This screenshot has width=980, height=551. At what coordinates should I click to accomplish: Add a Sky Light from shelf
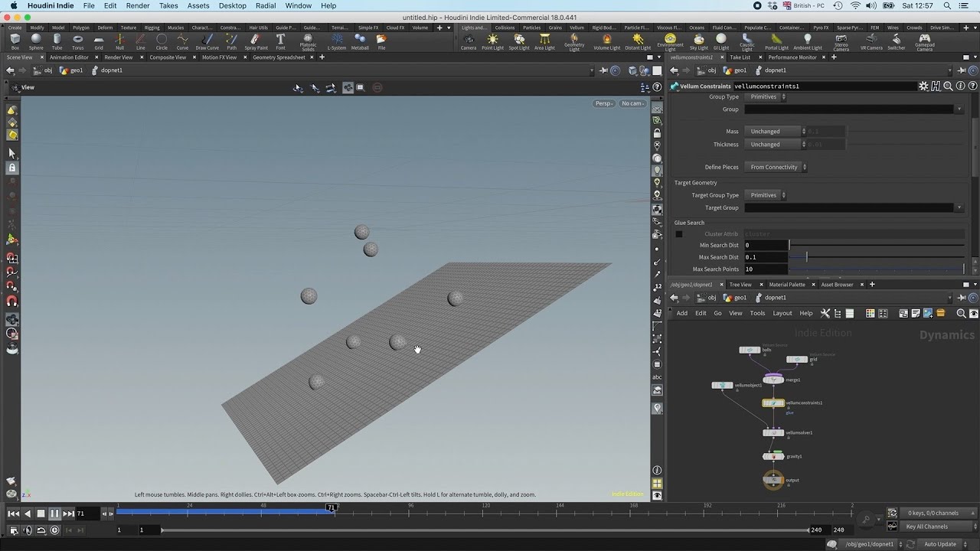pos(699,41)
